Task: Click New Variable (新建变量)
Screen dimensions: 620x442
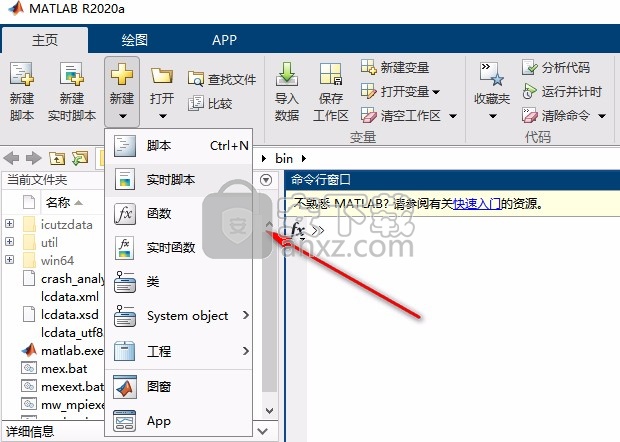Action: tap(395, 67)
